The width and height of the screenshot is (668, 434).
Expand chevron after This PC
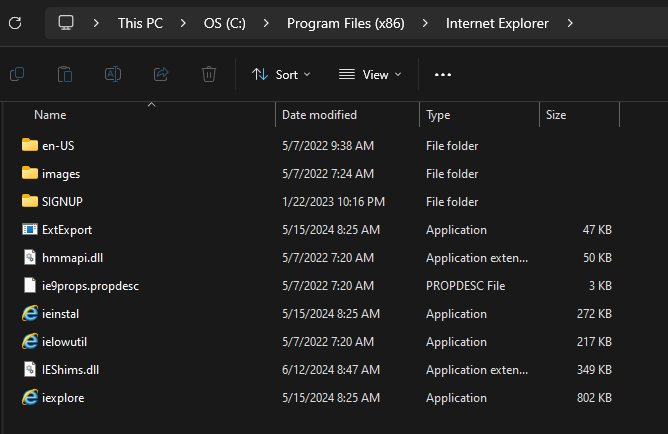tap(183, 23)
